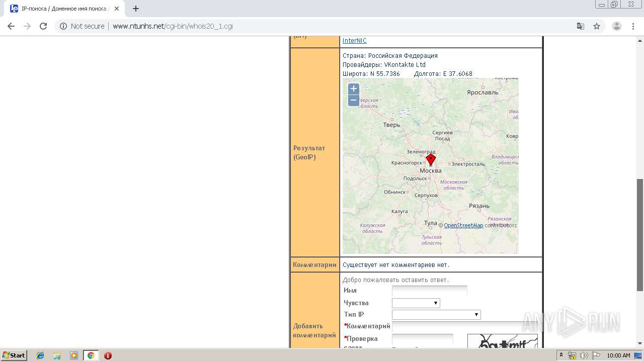Open File Explorer from the taskbar

(x=57, y=355)
